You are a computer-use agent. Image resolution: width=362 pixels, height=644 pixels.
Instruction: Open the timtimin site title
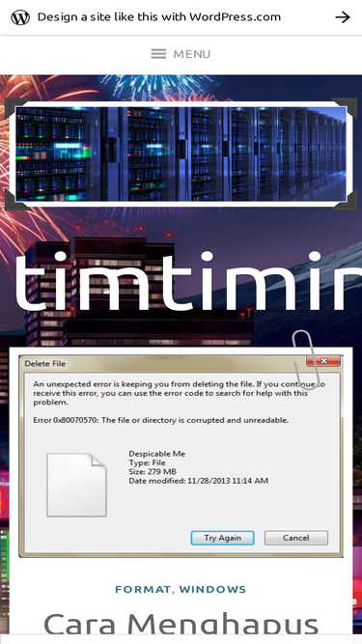188,282
